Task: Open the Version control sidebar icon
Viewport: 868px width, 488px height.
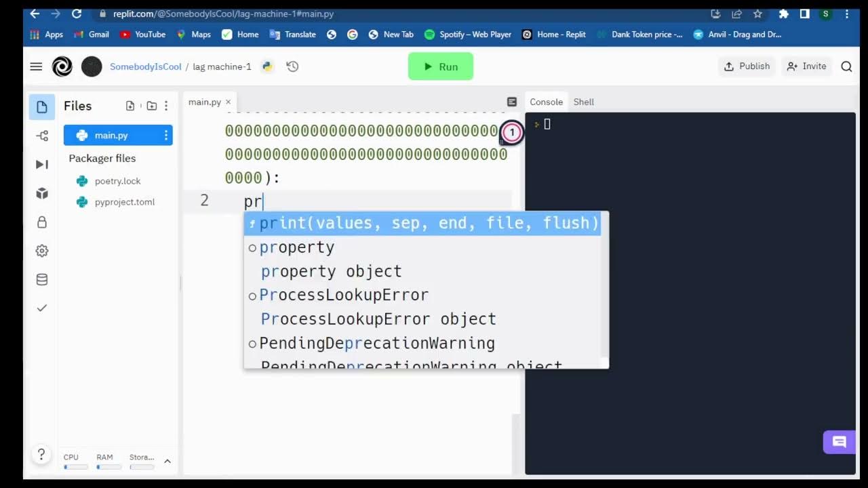Action: point(42,136)
